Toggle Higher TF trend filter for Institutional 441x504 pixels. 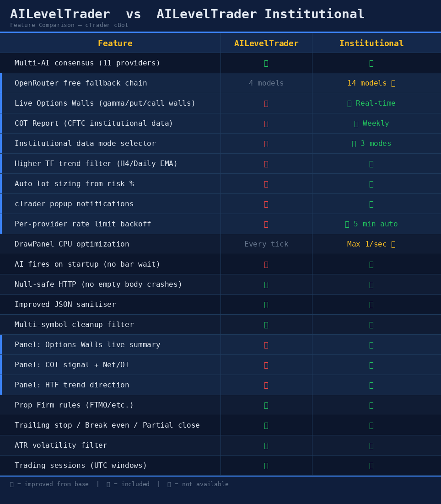coord(371,164)
